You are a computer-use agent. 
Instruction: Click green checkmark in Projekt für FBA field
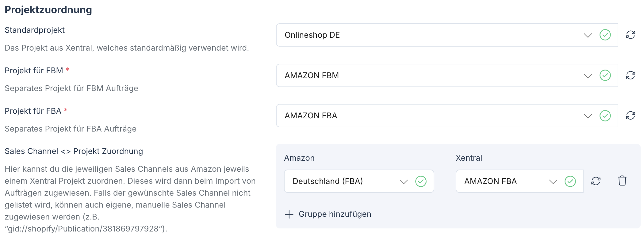point(605,116)
